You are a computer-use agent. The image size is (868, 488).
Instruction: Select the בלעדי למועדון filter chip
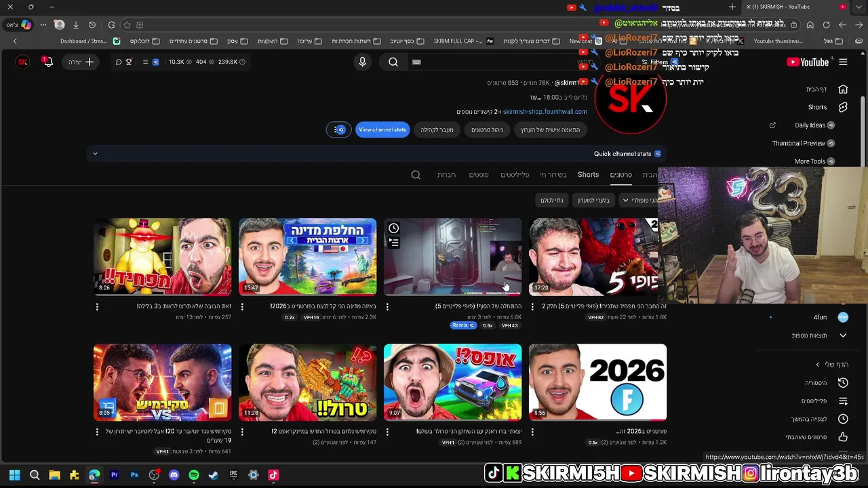coord(593,201)
